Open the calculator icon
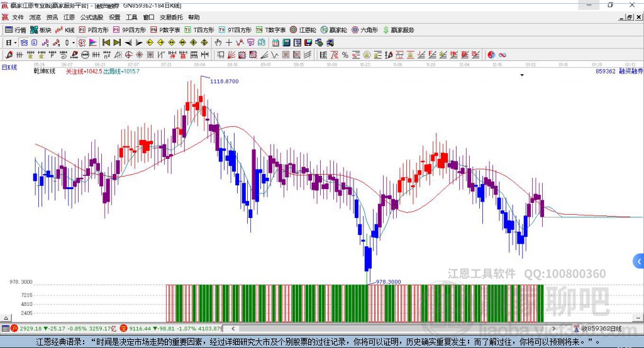Screen dimensions: 644x348 (286, 42)
